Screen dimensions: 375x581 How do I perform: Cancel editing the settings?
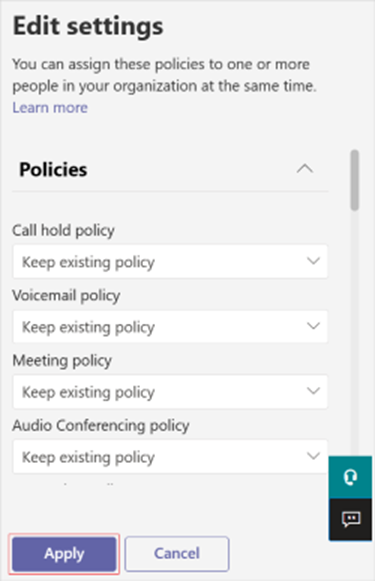click(x=177, y=554)
